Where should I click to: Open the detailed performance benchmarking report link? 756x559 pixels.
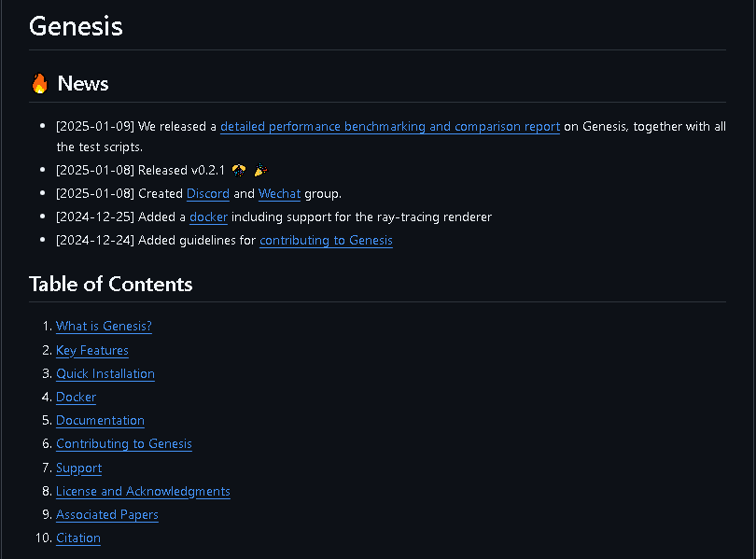pos(389,127)
